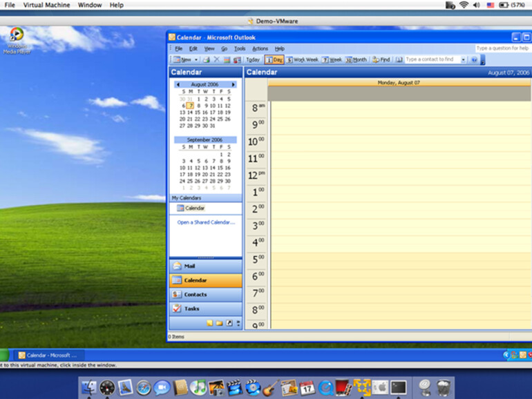Open the Virtual Machine menu in the Mac menu bar
The width and height of the screenshot is (532, 399).
46,5
